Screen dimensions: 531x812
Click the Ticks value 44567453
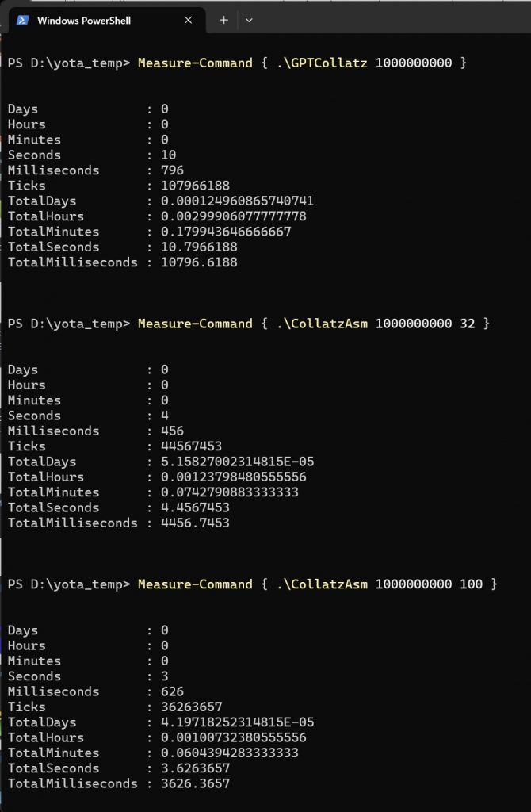[x=192, y=446]
